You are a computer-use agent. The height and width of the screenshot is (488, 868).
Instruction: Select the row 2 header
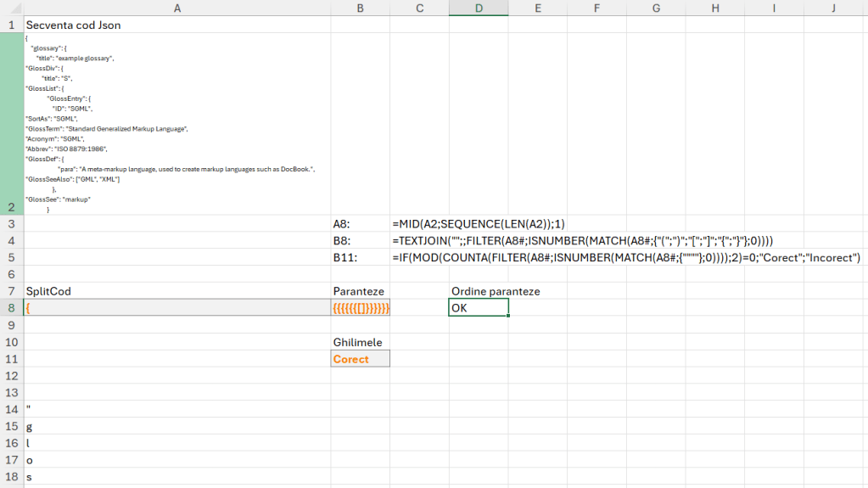tap(12, 124)
